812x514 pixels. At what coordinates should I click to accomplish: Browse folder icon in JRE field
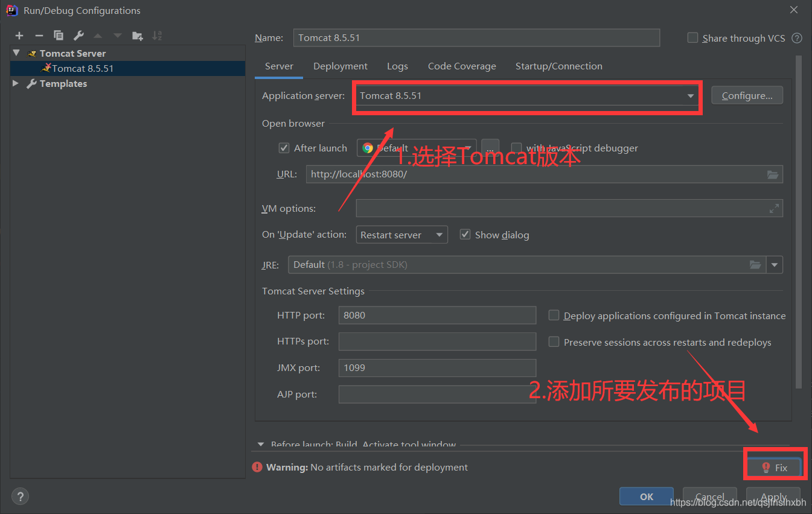[755, 265]
